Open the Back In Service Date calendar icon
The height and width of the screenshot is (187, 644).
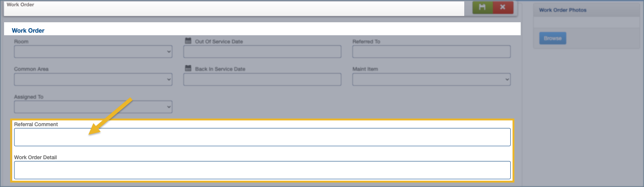pos(188,68)
